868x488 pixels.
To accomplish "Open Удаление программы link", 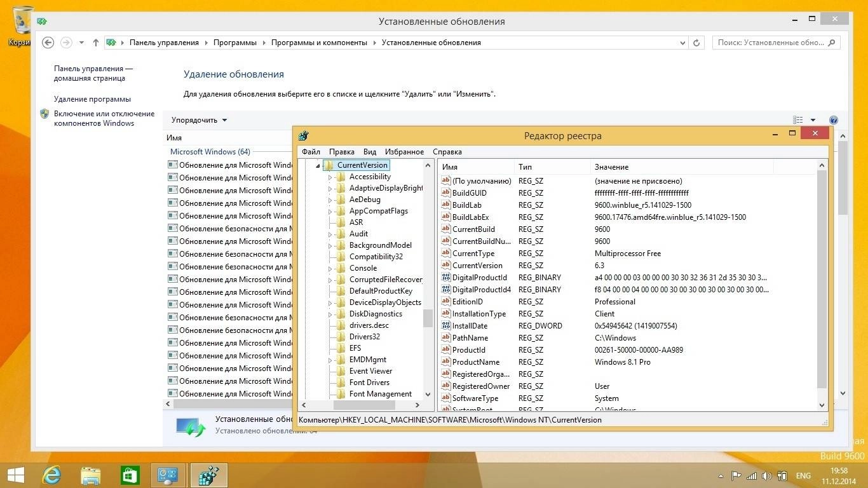I will coord(92,99).
